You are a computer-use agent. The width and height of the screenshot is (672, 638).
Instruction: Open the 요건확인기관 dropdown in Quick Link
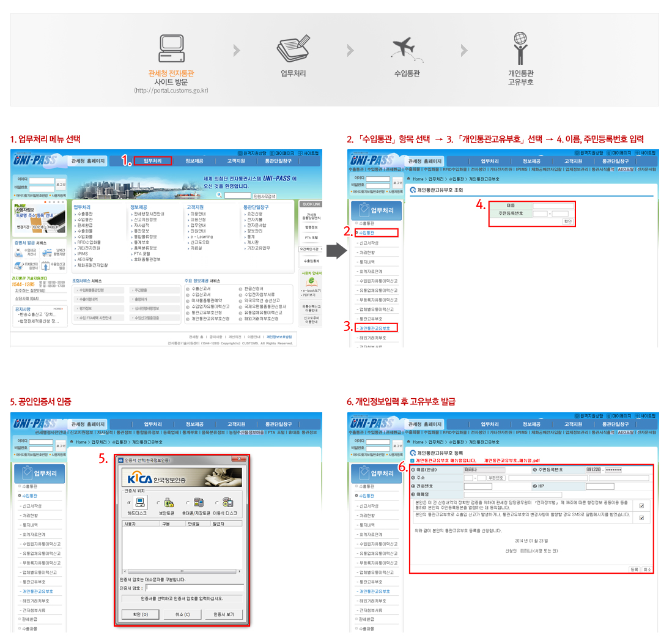coord(311,249)
